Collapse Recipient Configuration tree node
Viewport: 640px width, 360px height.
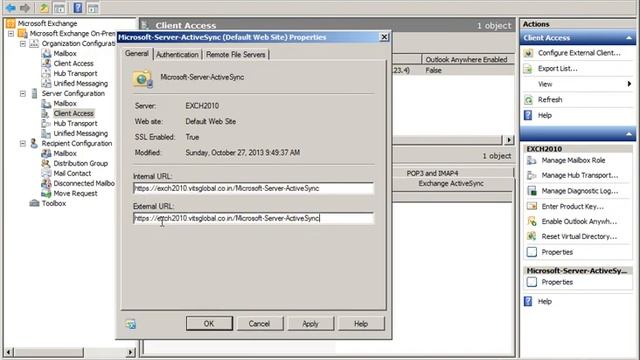click(x=23, y=143)
